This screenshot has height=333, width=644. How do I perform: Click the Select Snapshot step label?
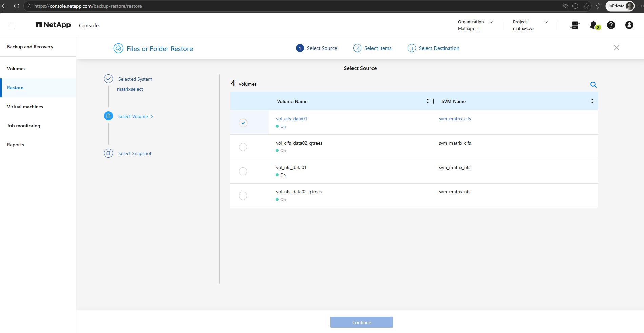135,153
